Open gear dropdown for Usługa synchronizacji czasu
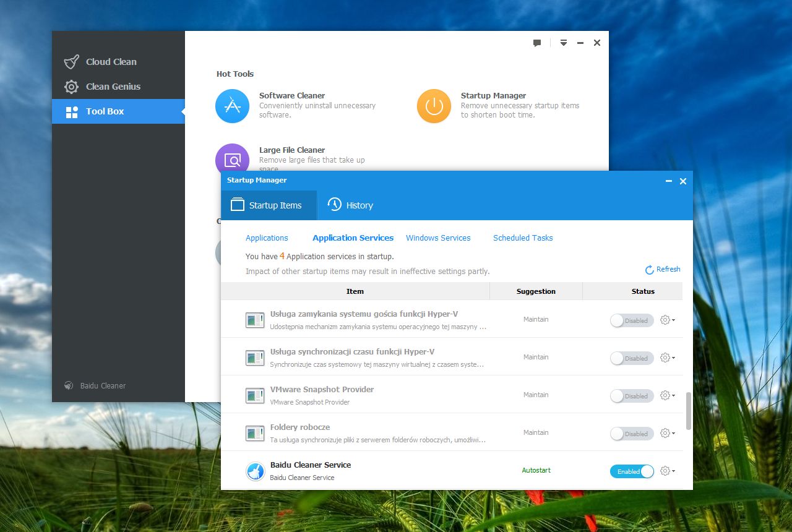This screenshot has width=792, height=532. tap(667, 358)
